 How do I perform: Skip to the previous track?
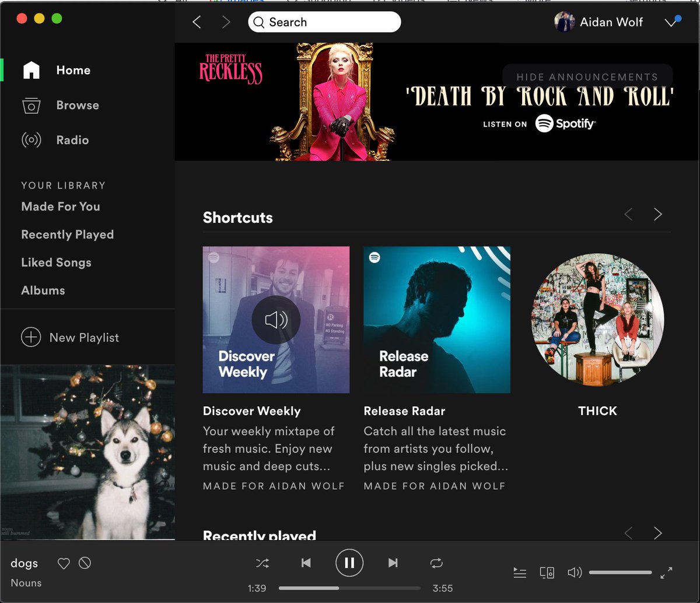(306, 563)
